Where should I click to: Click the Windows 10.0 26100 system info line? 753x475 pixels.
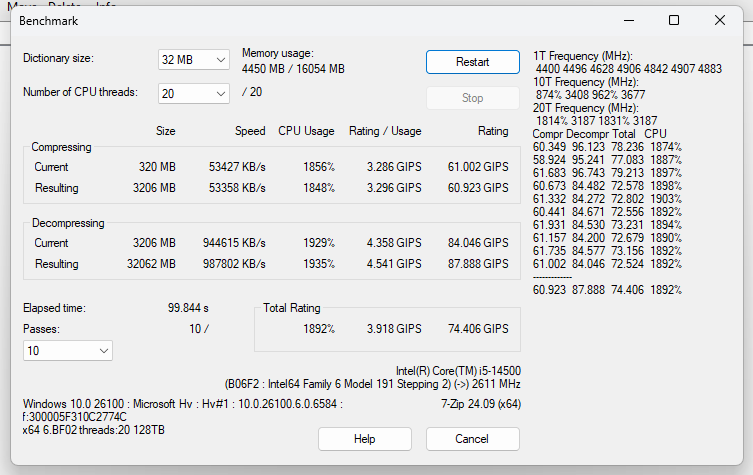[183, 404]
